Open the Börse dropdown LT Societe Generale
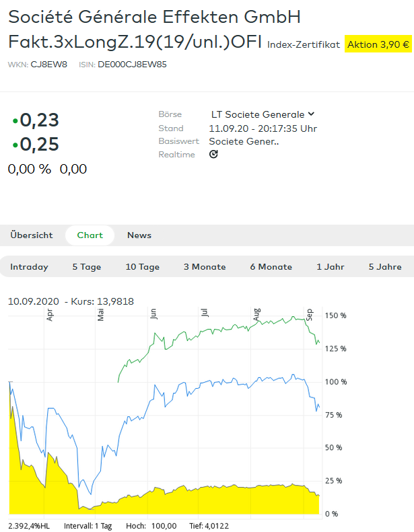The image size is (414, 532). click(263, 114)
